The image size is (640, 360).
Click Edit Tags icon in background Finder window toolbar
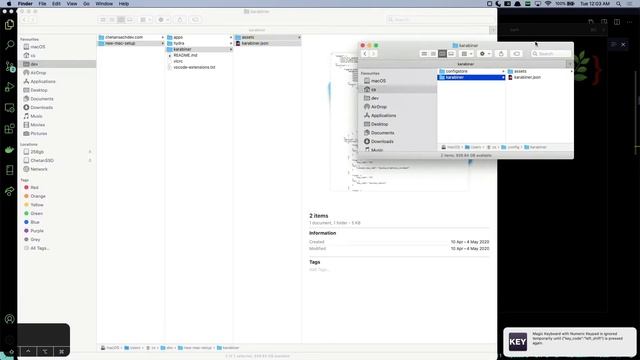pos(196,20)
